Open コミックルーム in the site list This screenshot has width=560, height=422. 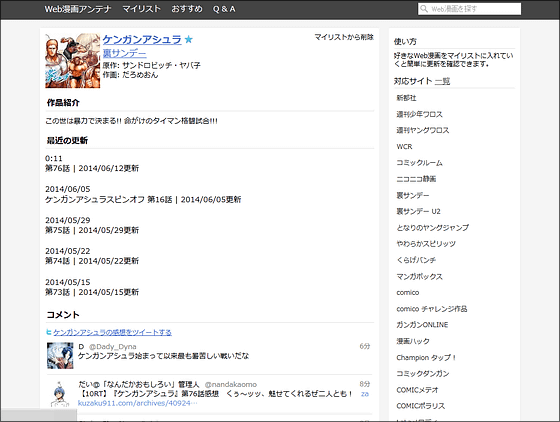point(419,163)
